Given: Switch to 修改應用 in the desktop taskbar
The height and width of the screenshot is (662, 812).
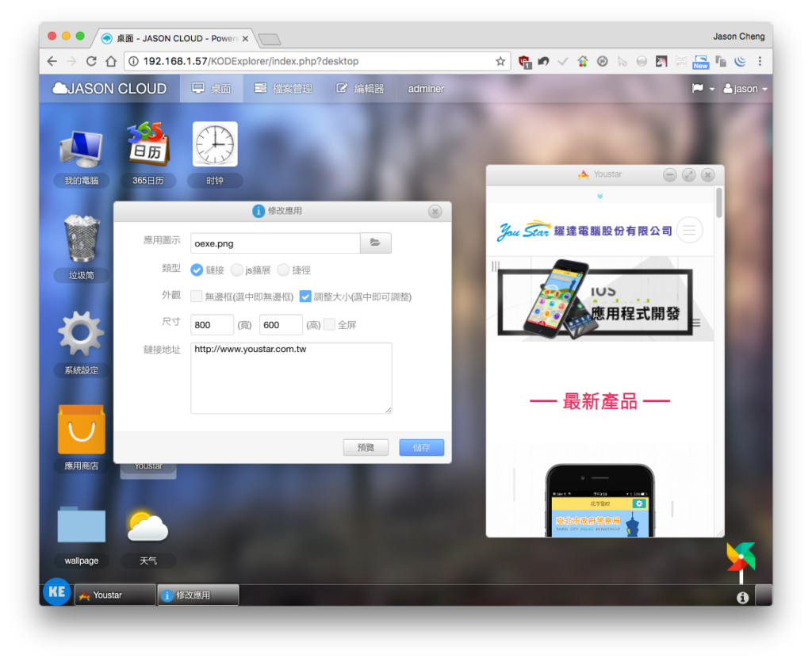Looking at the screenshot, I should (x=197, y=595).
